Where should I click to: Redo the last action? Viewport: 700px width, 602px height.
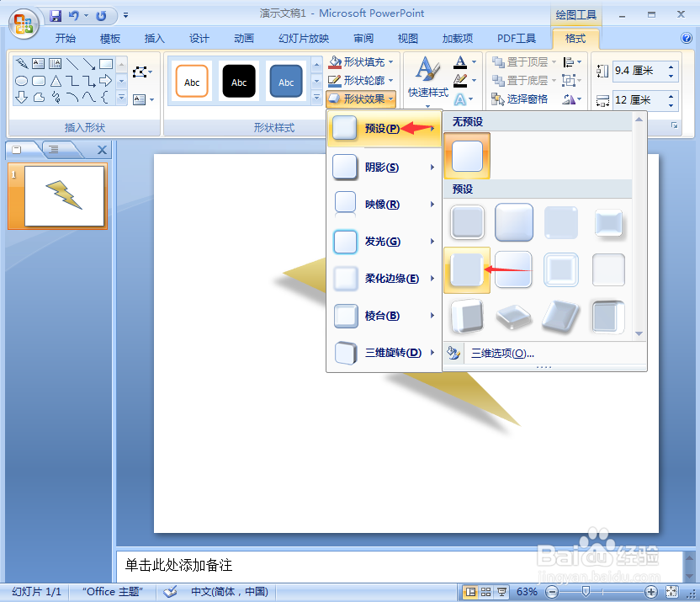tap(101, 16)
